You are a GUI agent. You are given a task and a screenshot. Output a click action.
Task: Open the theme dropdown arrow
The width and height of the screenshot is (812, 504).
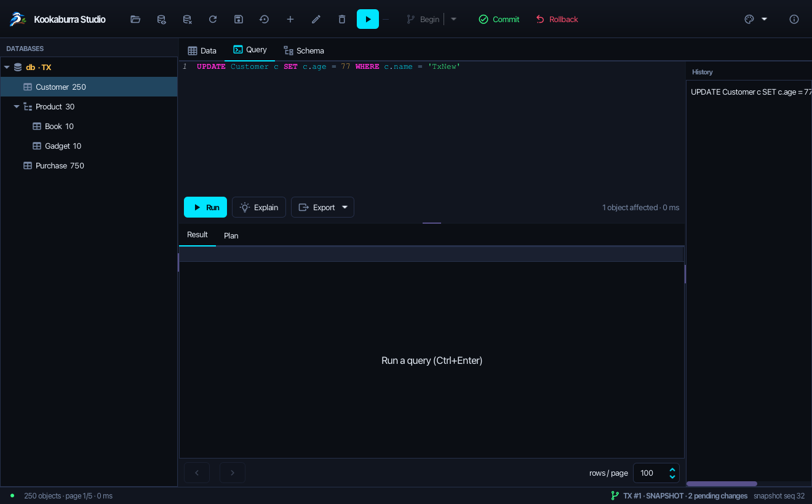(x=765, y=19)
